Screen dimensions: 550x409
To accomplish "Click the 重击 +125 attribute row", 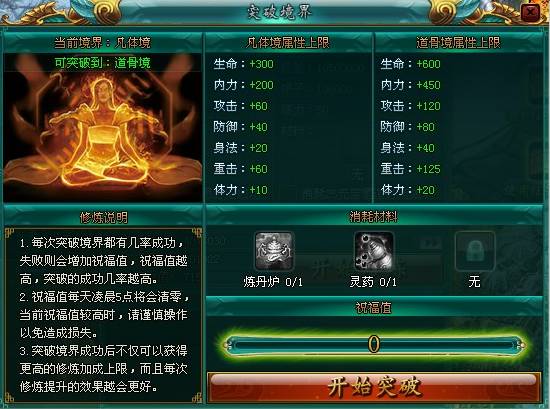I will click(x=410, y=169).
